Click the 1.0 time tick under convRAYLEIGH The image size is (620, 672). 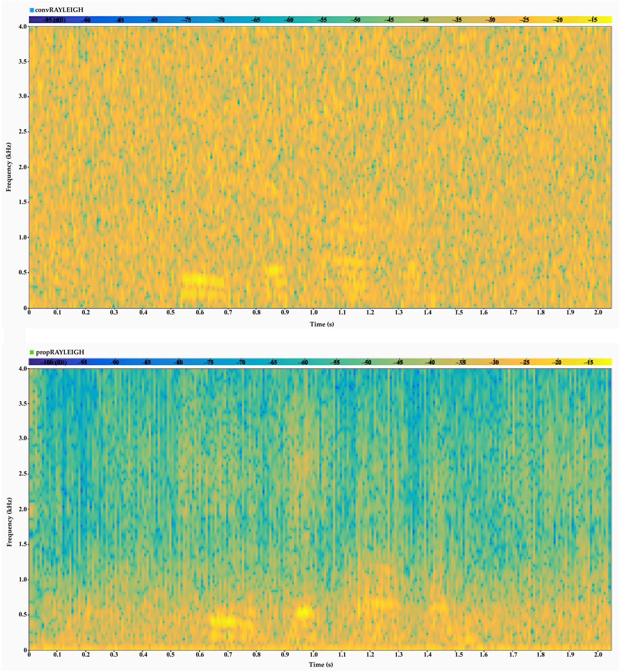[x=313, y=313]
